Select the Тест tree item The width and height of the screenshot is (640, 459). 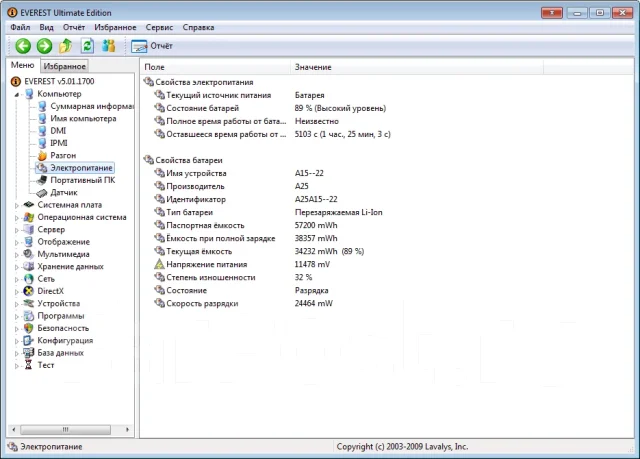pyautogui.click(x=46, y=365)
